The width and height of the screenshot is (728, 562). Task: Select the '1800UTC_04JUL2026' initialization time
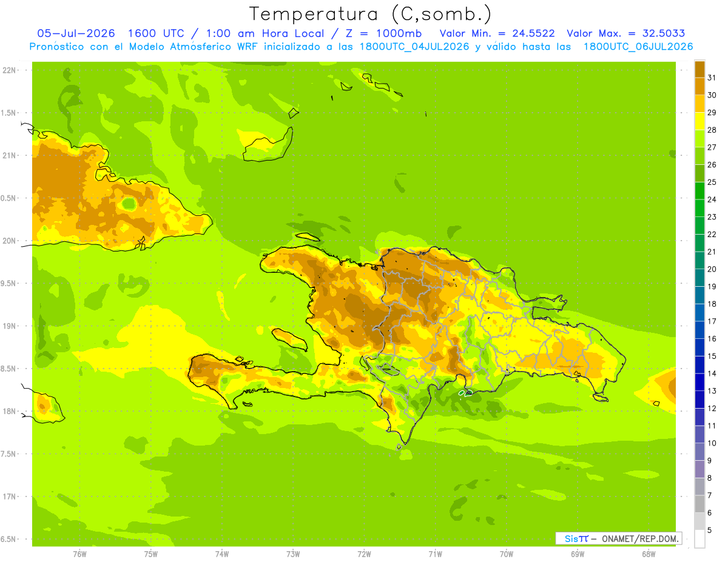(414, 47)
